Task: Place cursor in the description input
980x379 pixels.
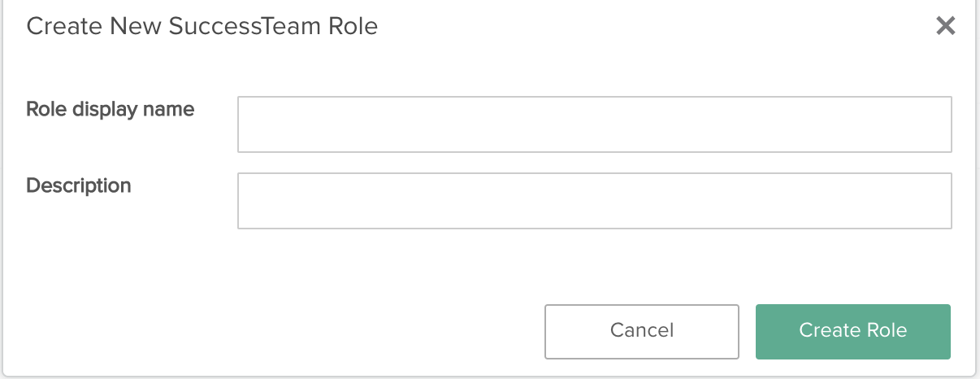Action: [594, 201]
